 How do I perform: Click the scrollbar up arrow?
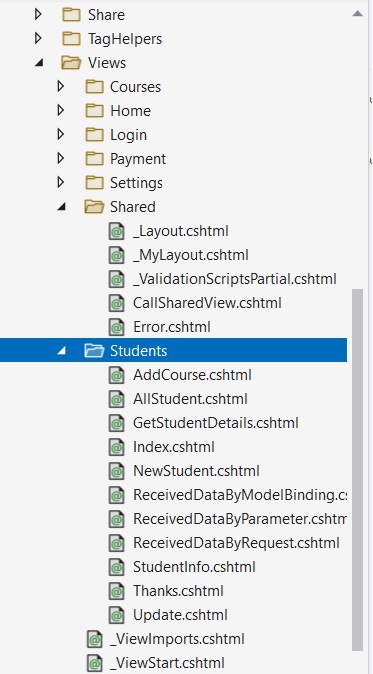358,14
